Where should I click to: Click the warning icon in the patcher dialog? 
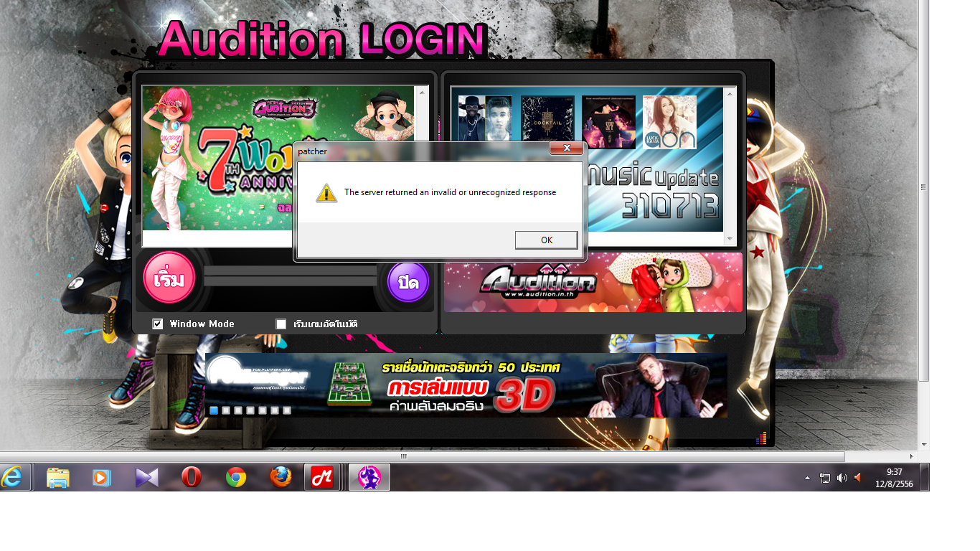[x=326, y=192]
